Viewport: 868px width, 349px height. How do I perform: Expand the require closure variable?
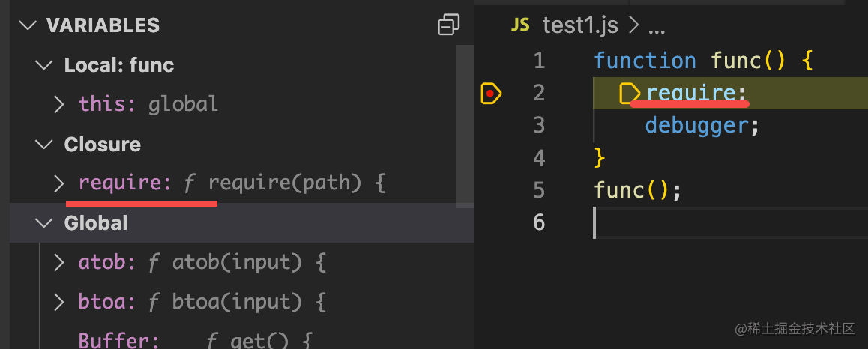point(60,183)
